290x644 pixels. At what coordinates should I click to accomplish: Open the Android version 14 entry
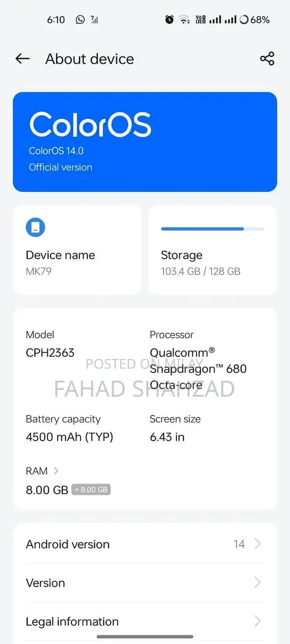pos(145,544)
